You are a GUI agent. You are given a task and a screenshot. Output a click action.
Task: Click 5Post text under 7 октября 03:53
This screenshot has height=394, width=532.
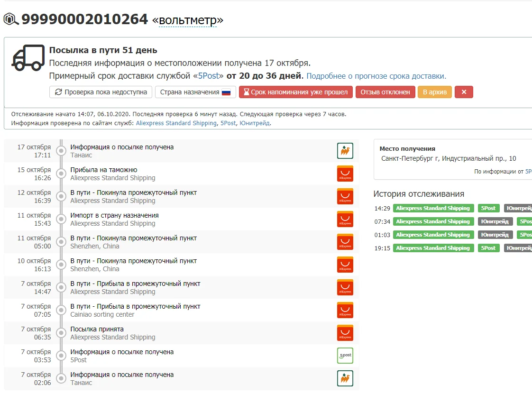tap(78, 360)
